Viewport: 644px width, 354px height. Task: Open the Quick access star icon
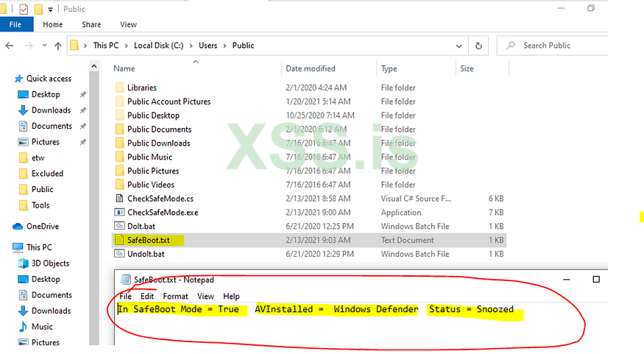pos(18,79)
